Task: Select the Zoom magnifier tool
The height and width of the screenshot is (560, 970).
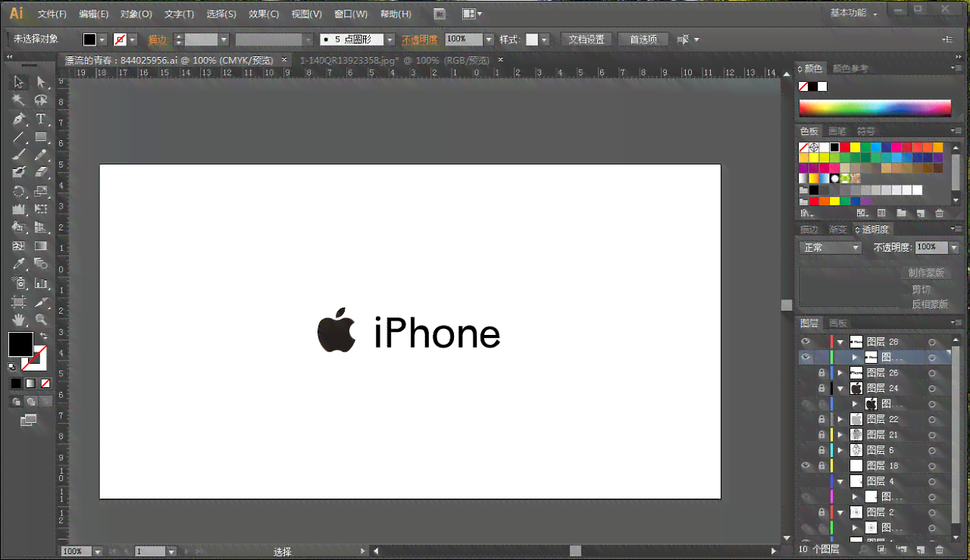Action: click(41, 319)
